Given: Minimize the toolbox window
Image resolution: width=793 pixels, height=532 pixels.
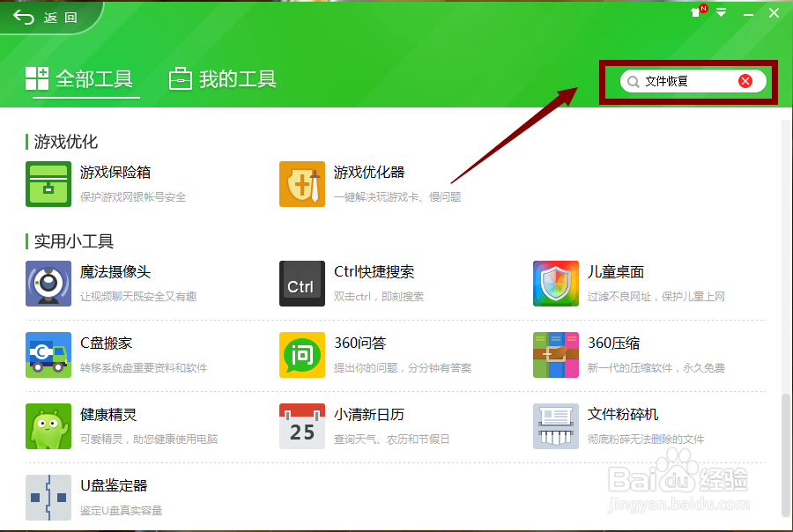Looking at the screenshot, I should click(x=748, y=14).
